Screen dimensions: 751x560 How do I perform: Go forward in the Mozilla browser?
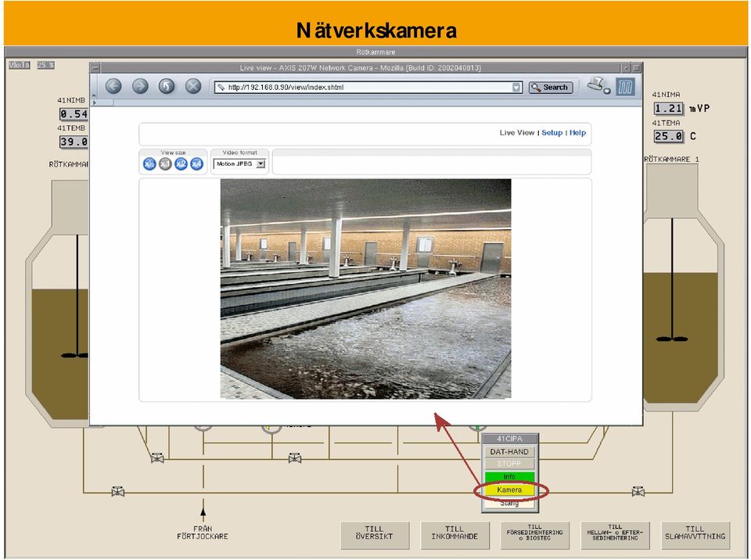(x=140, y=86)
